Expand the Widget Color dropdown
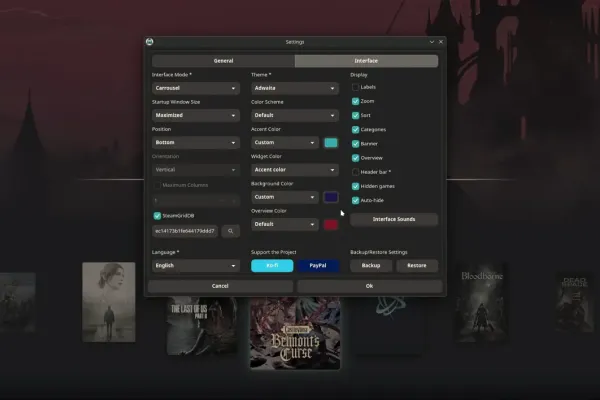The height and width of the screenshot is (400, 600). pos(295,170)
